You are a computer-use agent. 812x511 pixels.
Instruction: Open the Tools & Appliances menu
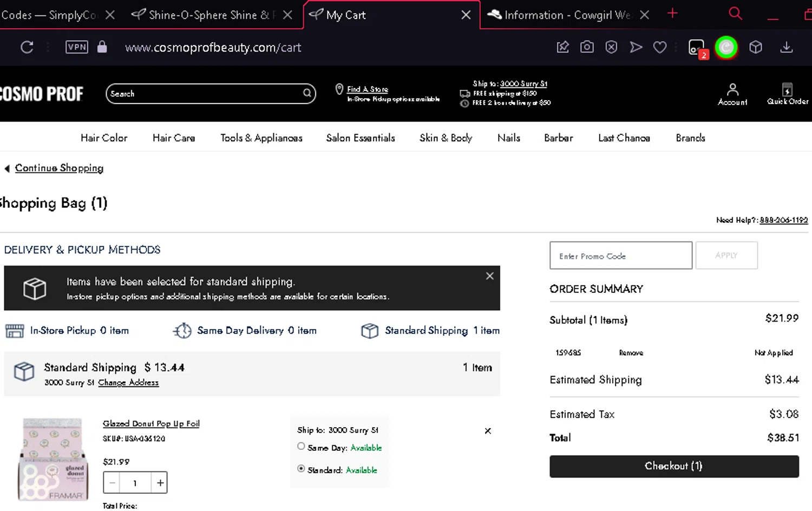coord(261,138)
